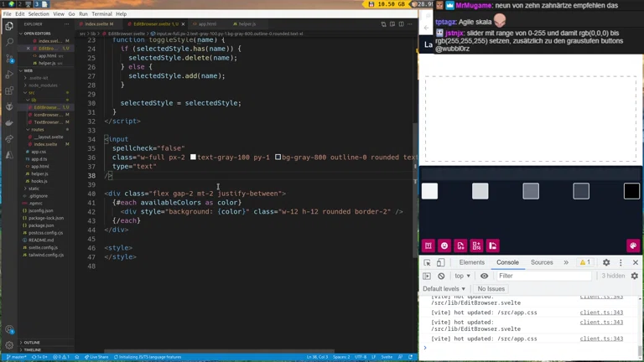This screenshot has width=644, height=362.
Task: Open the DevTools warning count badge
Action: [x=584, y=262]
